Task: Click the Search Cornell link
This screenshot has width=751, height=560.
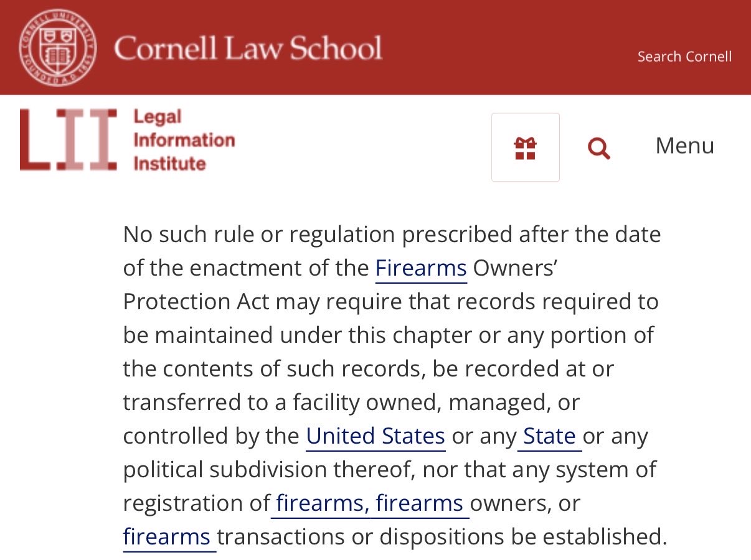Action: click(x=684, y=57)
